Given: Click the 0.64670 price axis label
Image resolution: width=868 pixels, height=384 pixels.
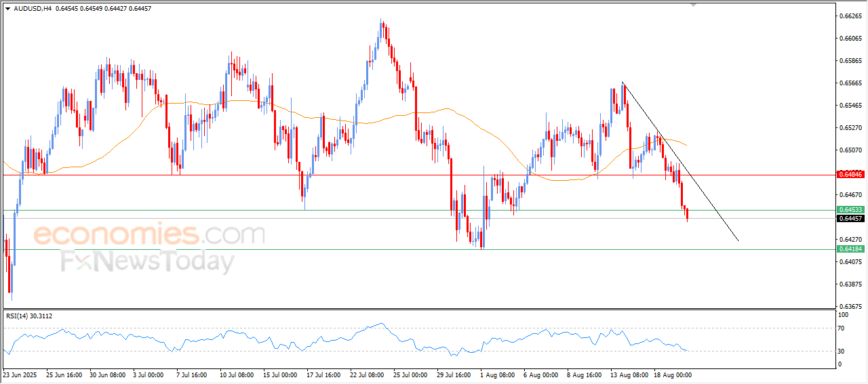Looking at the screenshot, I should click(850, 194).
